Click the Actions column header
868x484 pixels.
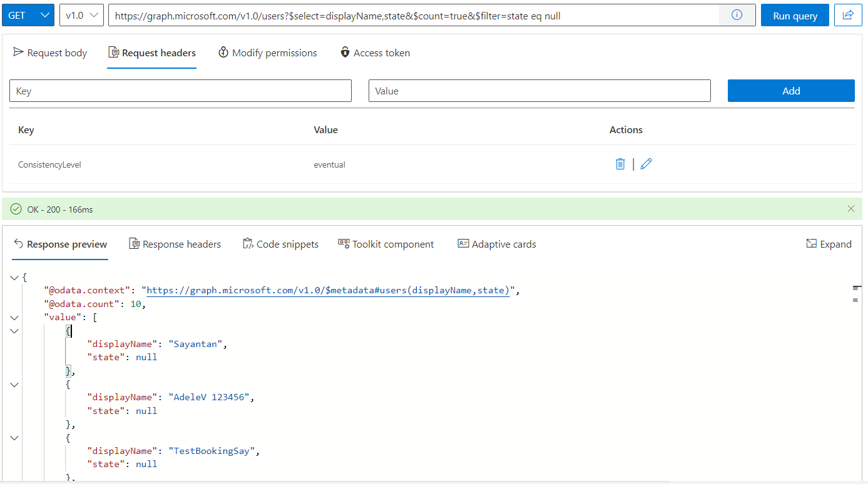click(626, 130)
